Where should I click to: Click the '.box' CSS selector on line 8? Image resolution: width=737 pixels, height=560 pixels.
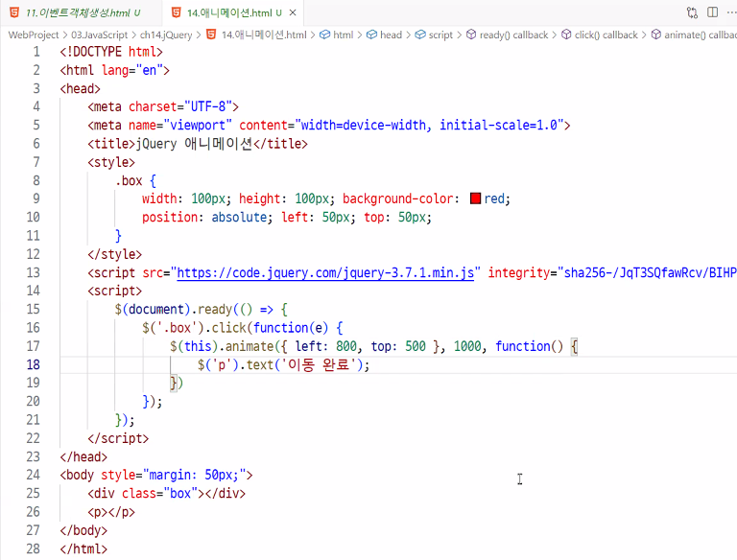129,181
